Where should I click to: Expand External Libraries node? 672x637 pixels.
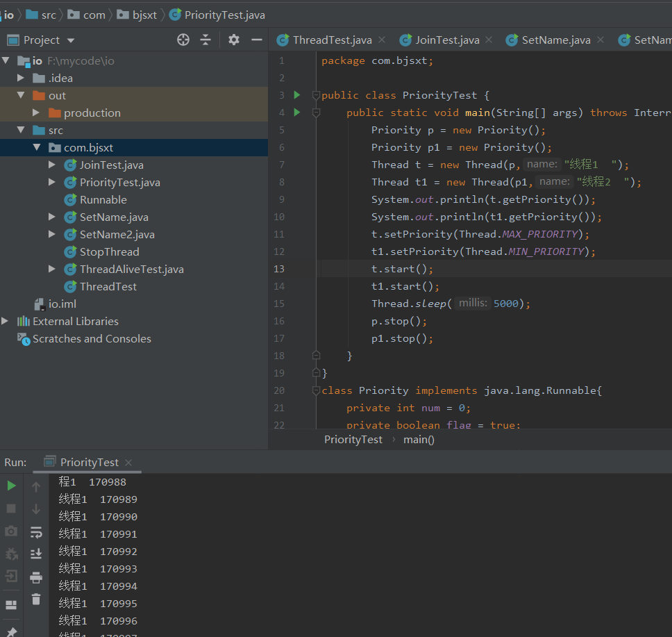(x=5, y=321)
